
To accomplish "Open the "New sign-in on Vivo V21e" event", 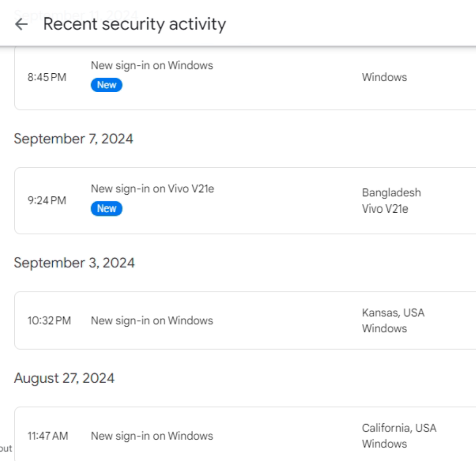I will tap(152, 189).
